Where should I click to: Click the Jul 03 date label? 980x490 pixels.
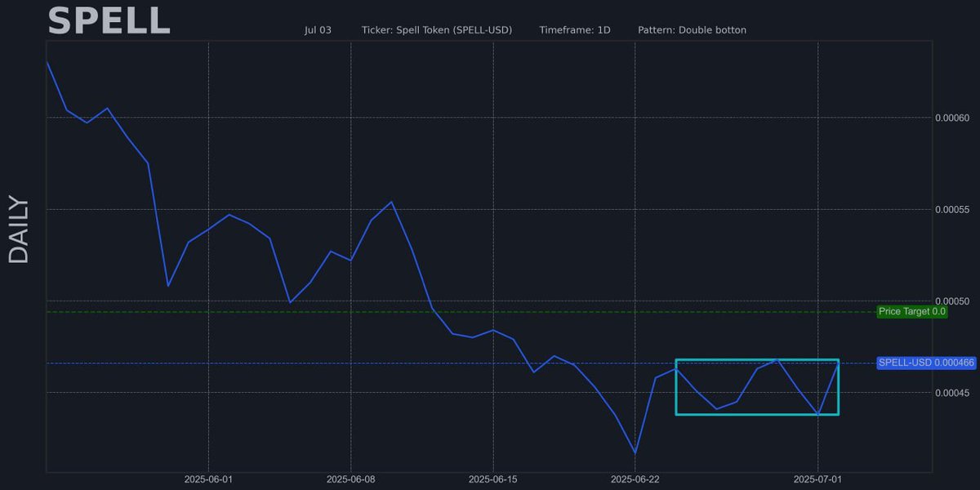click(x=318, y=30)
